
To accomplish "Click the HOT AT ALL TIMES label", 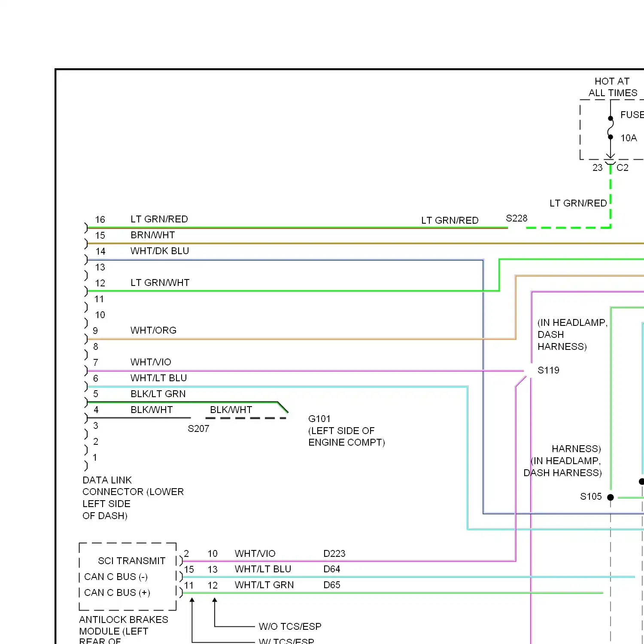I will coord(613,87).
